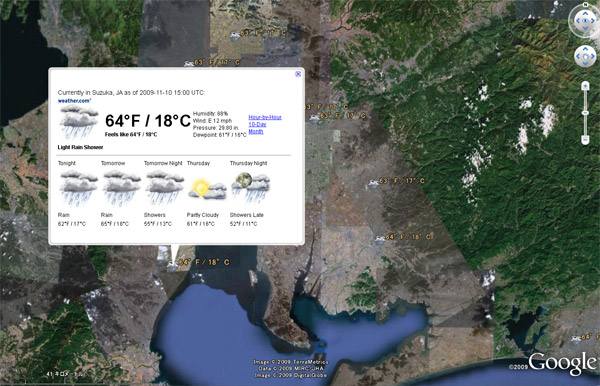Click the '52°F / 11°C' Thursday Night temperature
This screenshot has height=386, width=600.
coord(243,224)
